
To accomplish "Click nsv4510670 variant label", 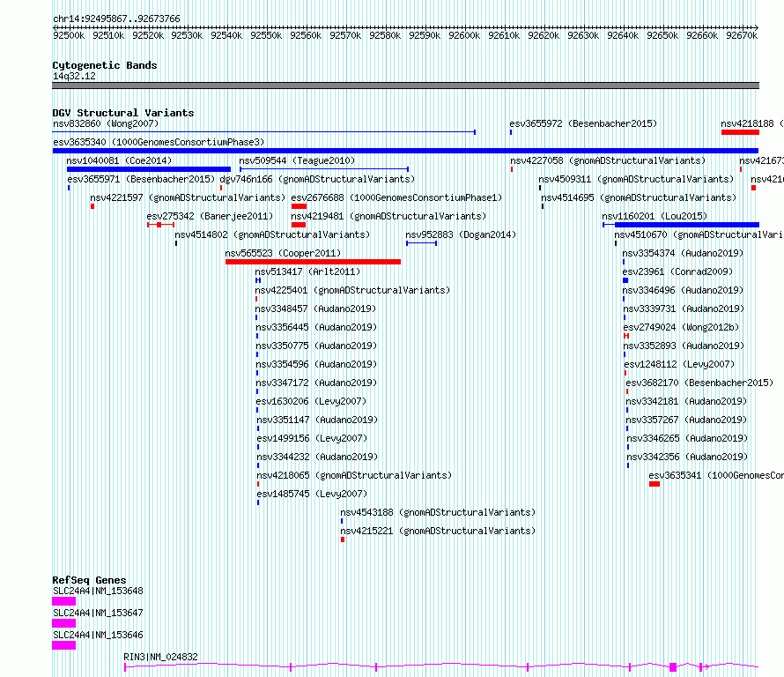I will pyautogui.click(x=699, y=234).
